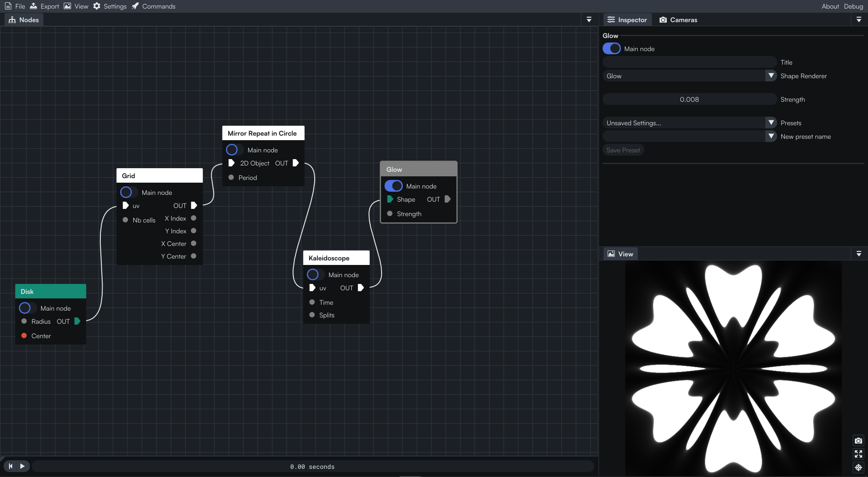Screen dimensions: 868x477
Task: Click the Grid node uv input pin
Action: point(126,206)
